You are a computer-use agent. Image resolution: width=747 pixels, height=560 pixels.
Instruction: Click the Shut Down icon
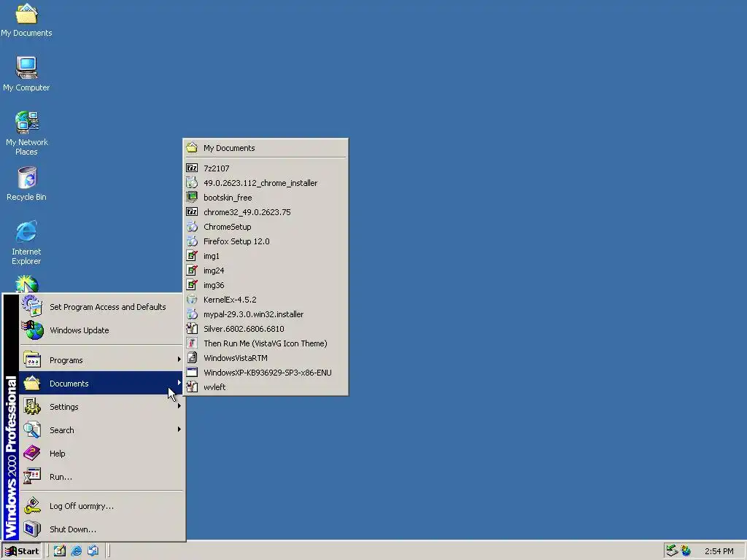tap(32, 529)
